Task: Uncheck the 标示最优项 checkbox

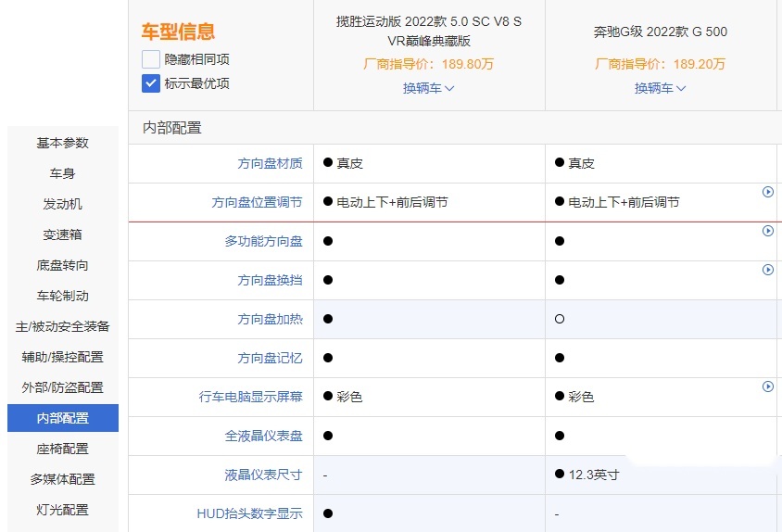Action: point(151,83)
